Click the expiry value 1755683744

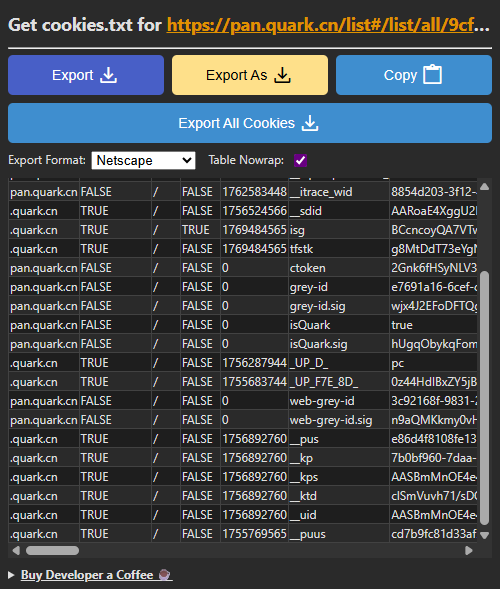[254, 382]
